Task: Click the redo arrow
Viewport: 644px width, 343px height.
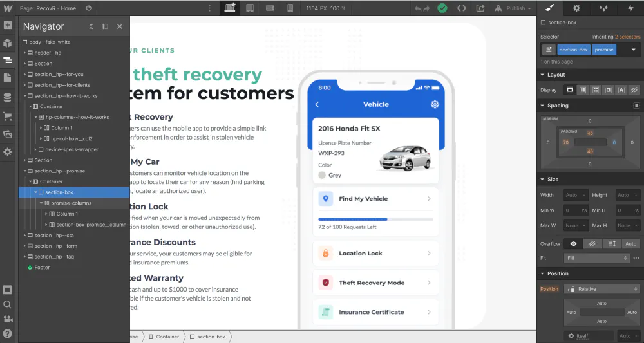Action: (426, 8)
